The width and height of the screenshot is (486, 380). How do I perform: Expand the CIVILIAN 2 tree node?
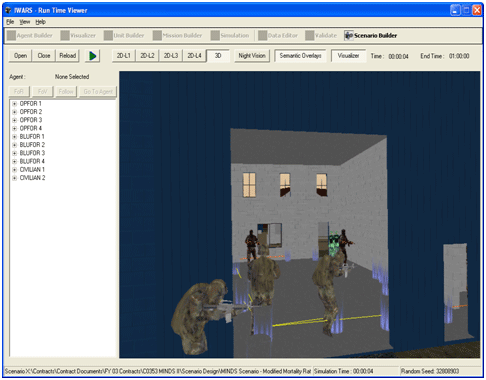tap(14, 178)
